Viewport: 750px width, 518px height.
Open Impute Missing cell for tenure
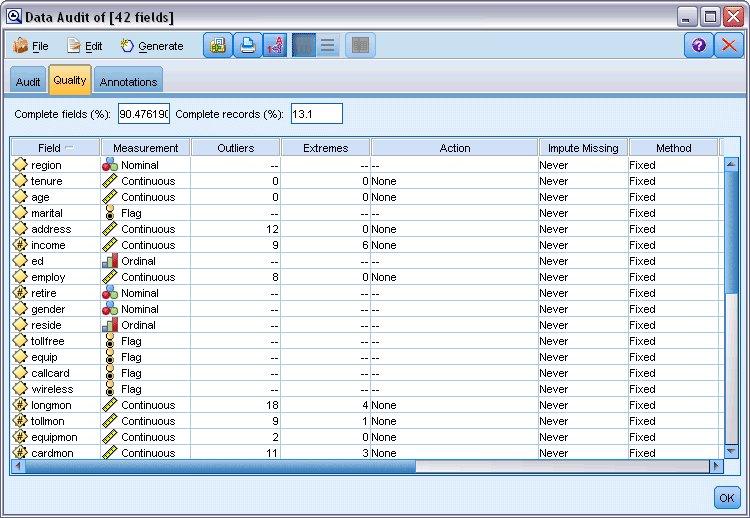pos(583,181)
